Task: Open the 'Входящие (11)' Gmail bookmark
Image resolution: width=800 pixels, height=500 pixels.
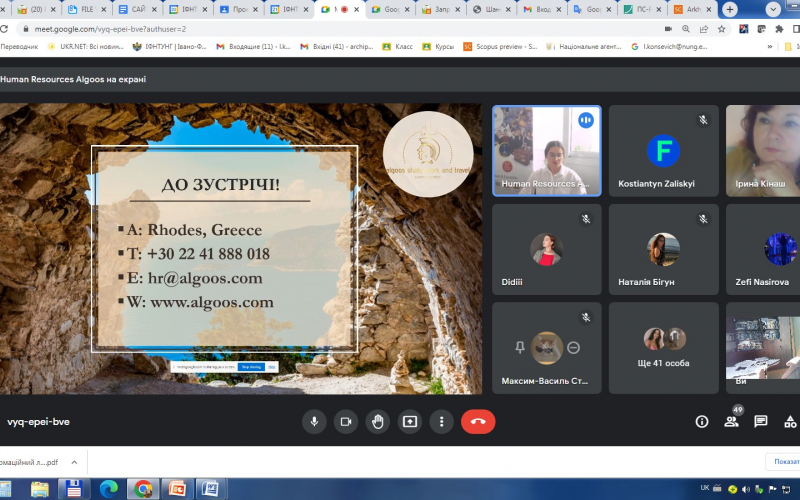Action: point(253,46)
